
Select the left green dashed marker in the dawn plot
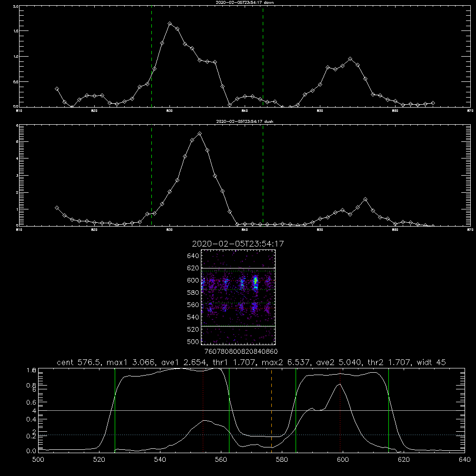click(151, 56)
